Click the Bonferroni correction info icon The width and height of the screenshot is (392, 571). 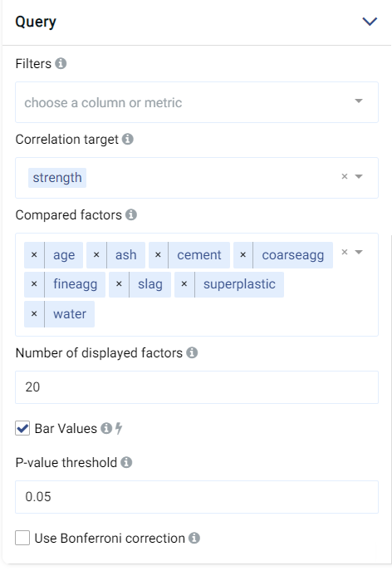click(x=194, y=538)
